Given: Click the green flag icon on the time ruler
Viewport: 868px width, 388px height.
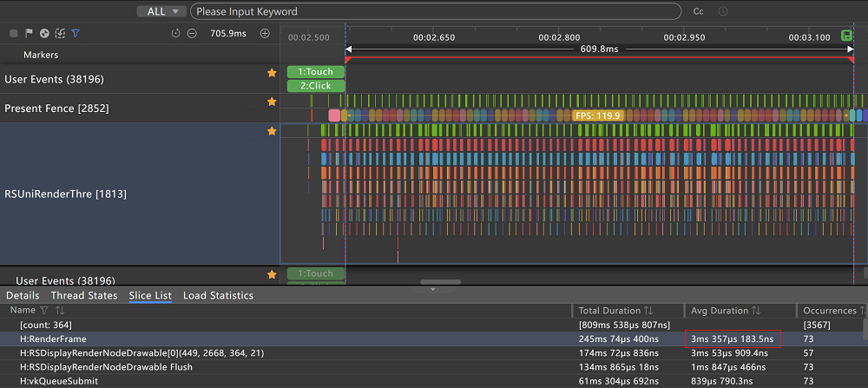Looking at the screenshot, I should click(x=846, y=36).
